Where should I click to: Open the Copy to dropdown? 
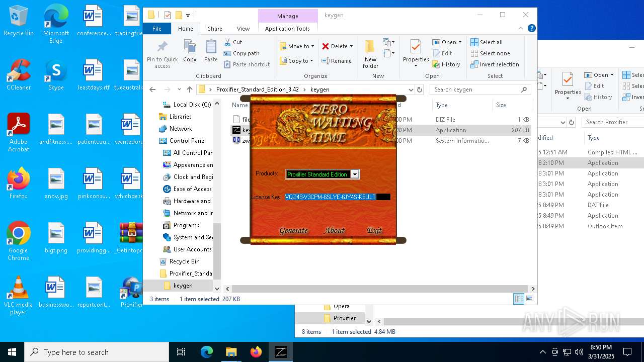[x=296, y=61]
